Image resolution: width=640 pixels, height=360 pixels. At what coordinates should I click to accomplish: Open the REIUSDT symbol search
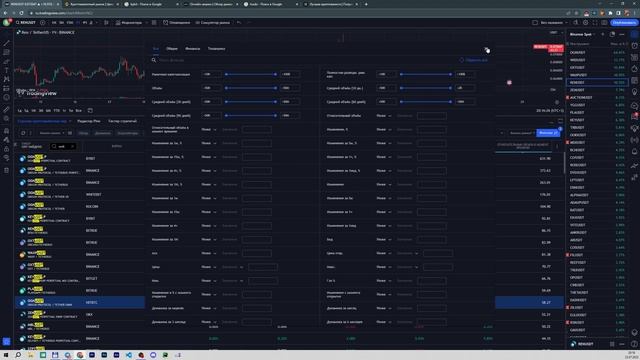point(26,23)
